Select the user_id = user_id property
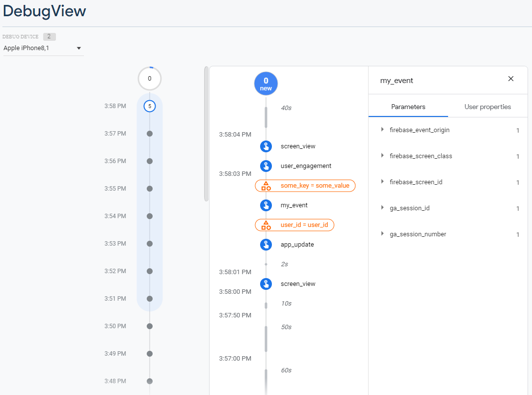 tap(294, 225)
